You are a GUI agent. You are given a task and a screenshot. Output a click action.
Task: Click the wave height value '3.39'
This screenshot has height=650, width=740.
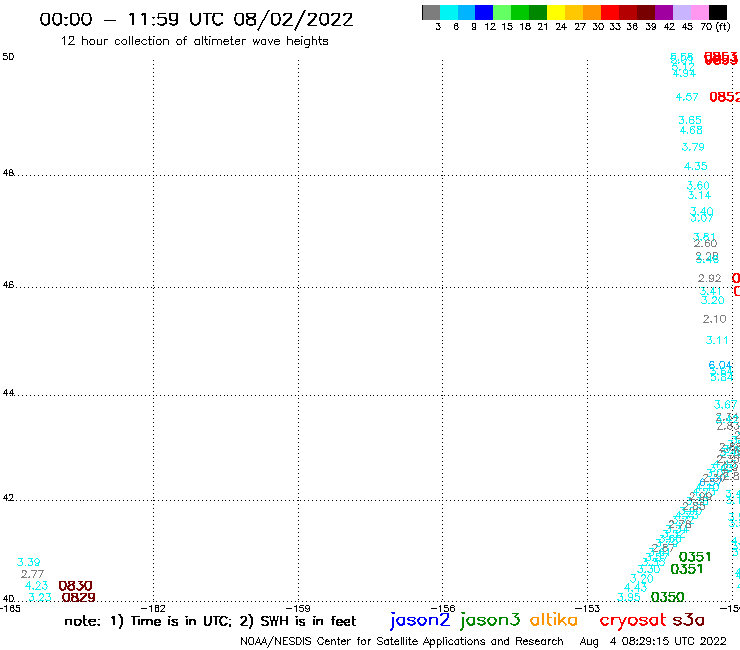[28, 562]
